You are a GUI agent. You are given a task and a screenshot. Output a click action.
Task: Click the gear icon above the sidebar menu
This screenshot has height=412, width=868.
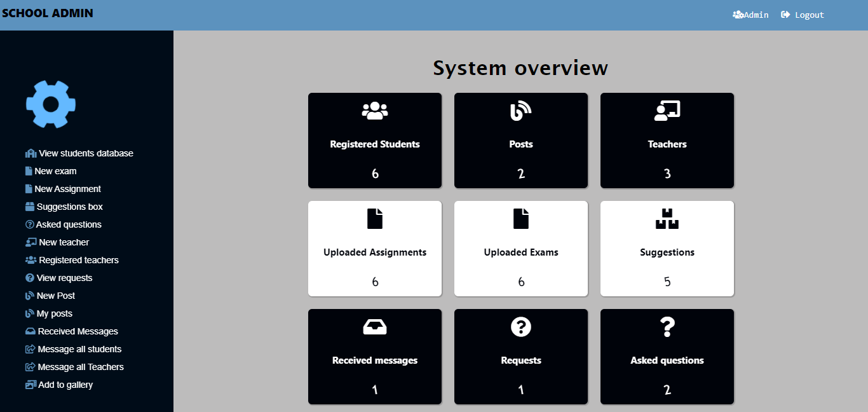(50, 104)
